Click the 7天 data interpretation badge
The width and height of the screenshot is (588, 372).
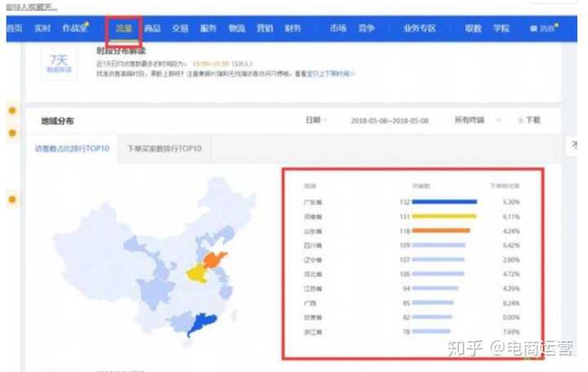point(58,64)
